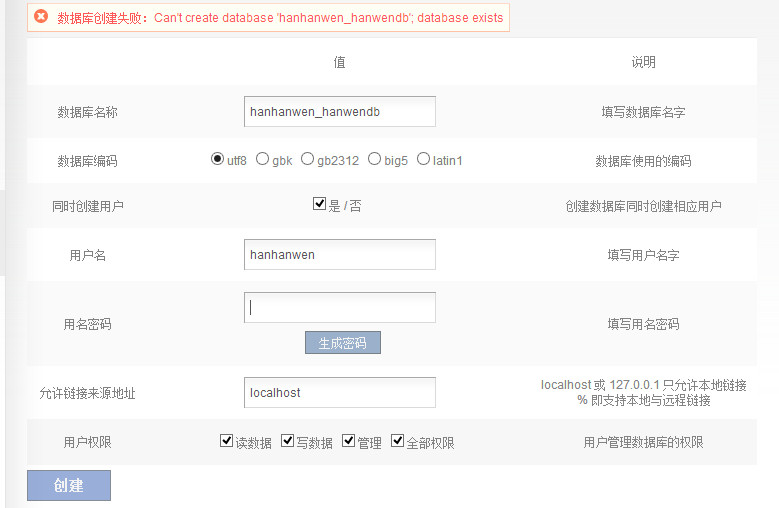Viewport: 779px width, 508px height.
Task: Select the utf8 encoding radio button
Action: click(217, 159)
